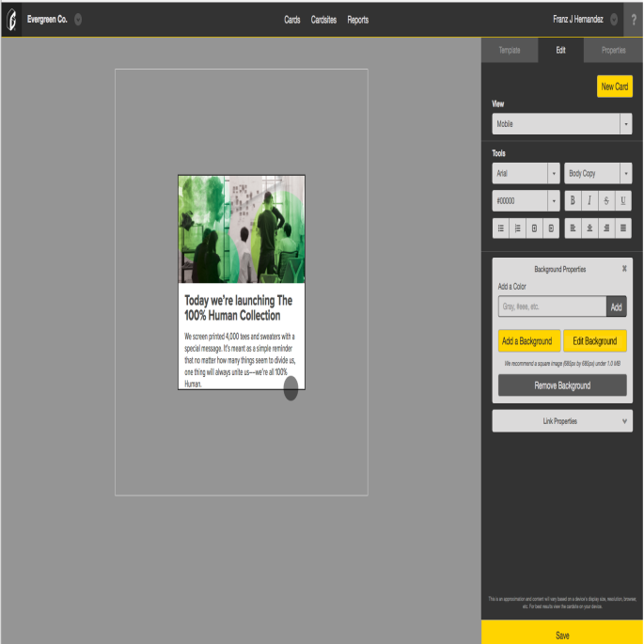The height and width of the screenshot is (644, 644).
Task: Align text to the left
Action: (x=573, y=228)
